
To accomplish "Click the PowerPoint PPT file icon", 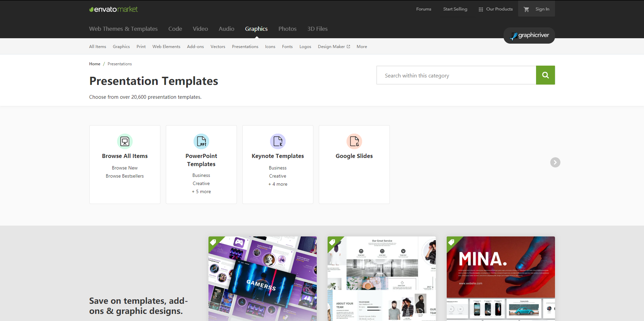I will pos(201,141).
